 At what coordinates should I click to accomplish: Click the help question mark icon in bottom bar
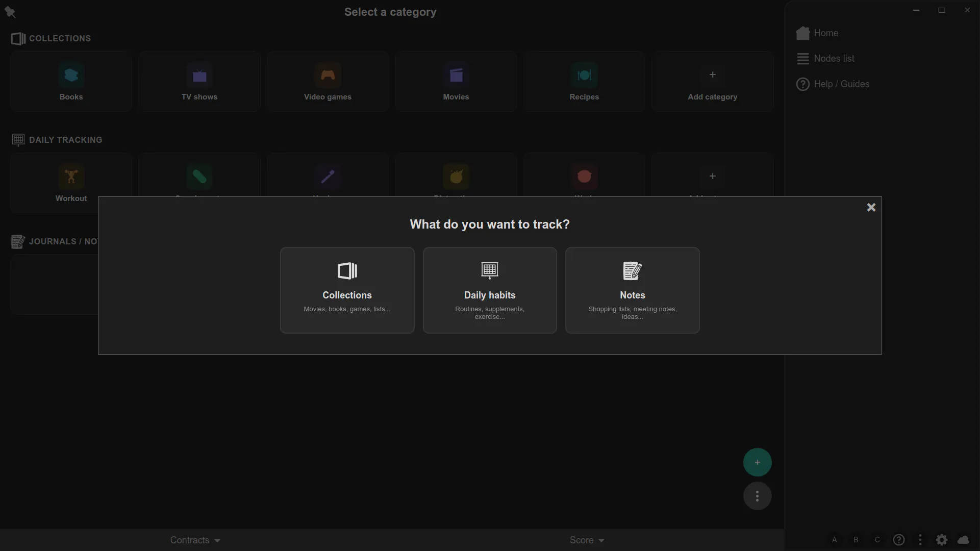[x=899, y=540]
